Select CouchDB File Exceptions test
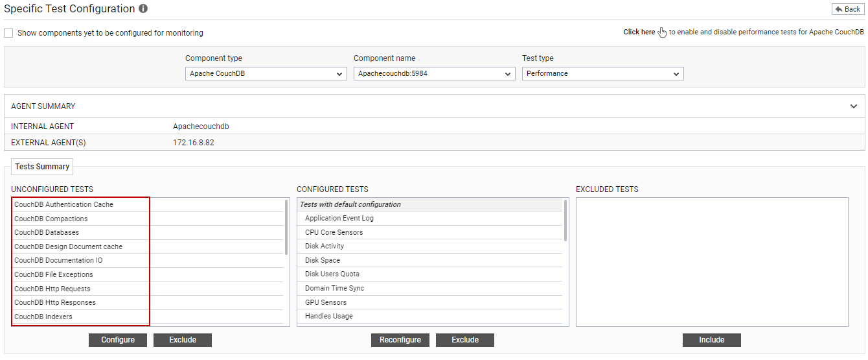This screenshot has height=360, width=868. click(148, 275)
